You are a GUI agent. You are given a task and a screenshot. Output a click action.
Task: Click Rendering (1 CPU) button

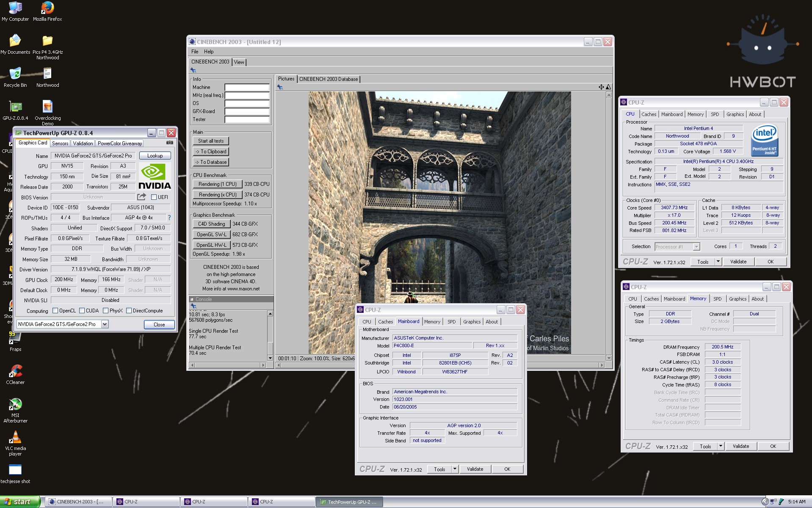(x=218, y=184)
